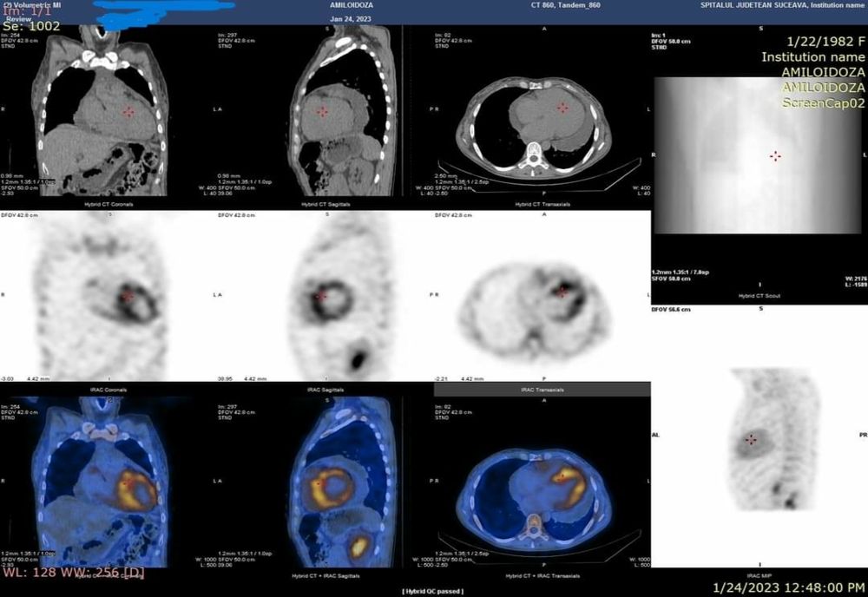868x597 pixels.
Task: Click the crosshair in the grayscale IRAC coronal view
Action: pyautogui.click(x=128, y=296)
